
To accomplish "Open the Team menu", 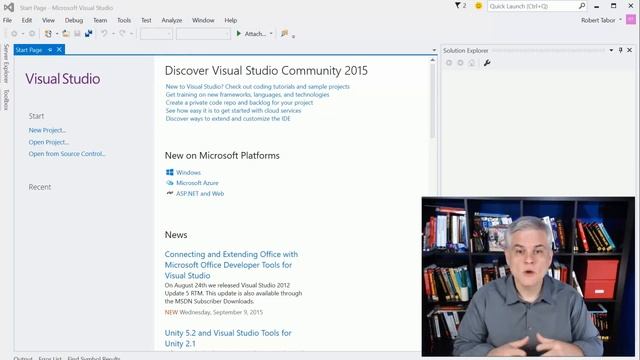I will 100,20.
